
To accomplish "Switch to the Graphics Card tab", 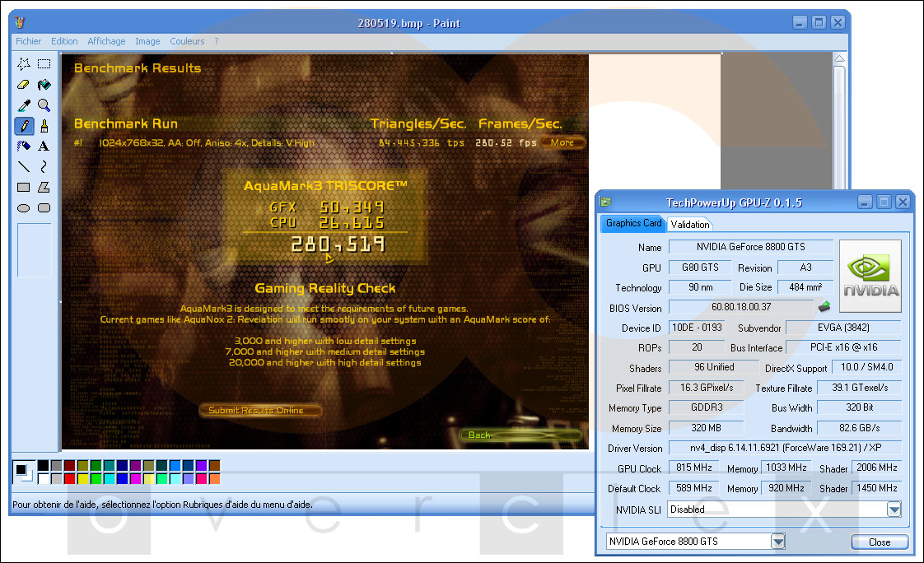I will point(633,223).
